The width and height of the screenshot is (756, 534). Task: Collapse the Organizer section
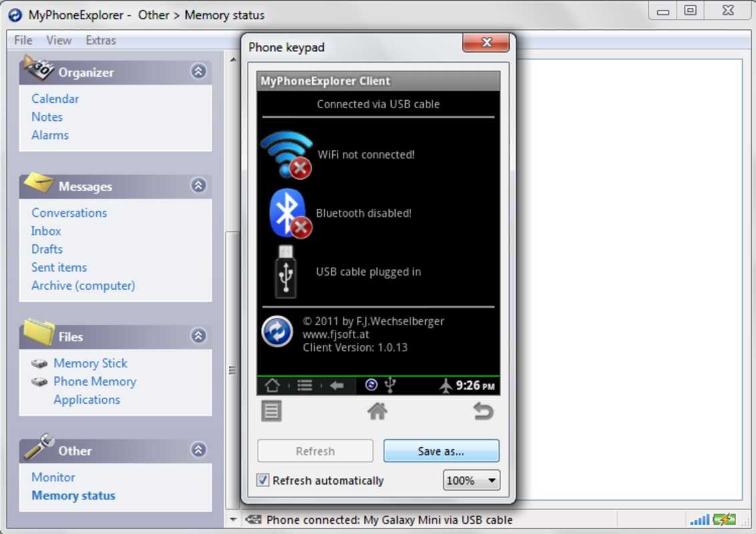coord(198,71)
